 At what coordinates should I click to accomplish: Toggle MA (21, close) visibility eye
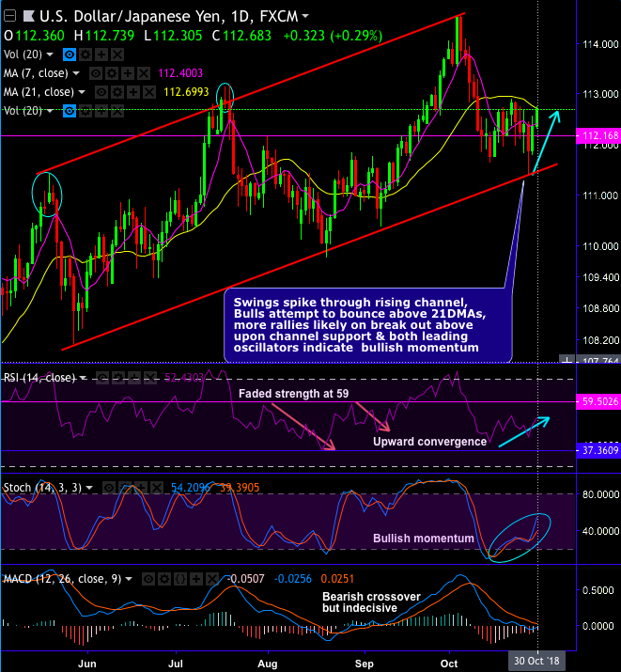(x=101, y=92)
